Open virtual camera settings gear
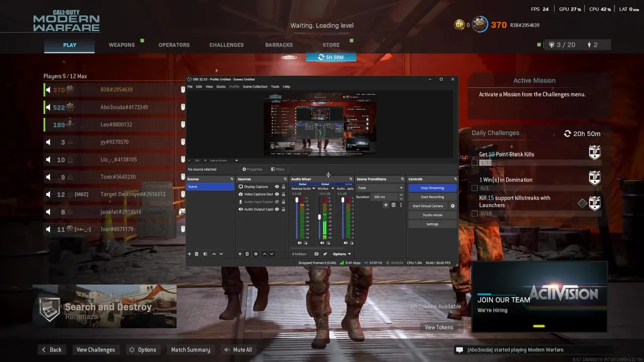 point(452,206)
